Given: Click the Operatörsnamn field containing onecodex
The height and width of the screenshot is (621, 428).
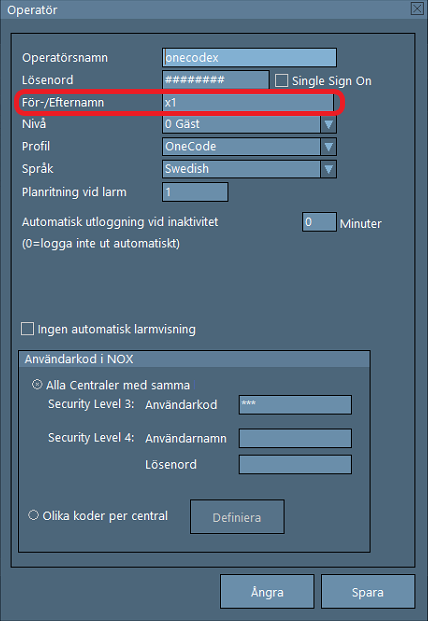Looking at the screenshot, I should tap(249, 57).
